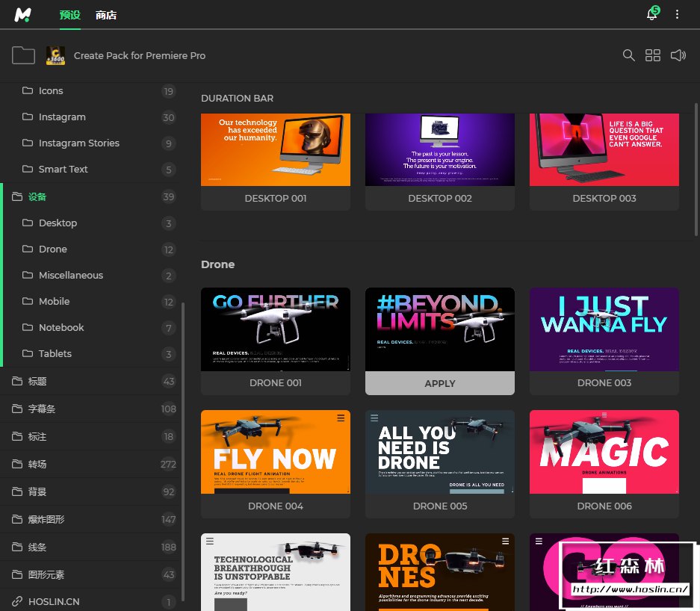
Task: Select the Instagram Stories folder
Action: click(78, 143)
